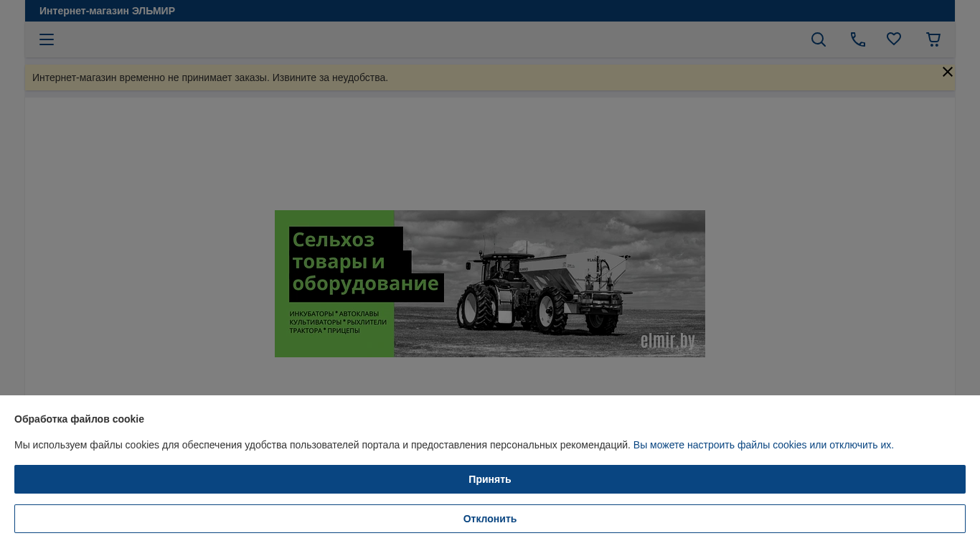Close the orders notice banner
This screenshot has height=551, width=980.
point(948,72)
